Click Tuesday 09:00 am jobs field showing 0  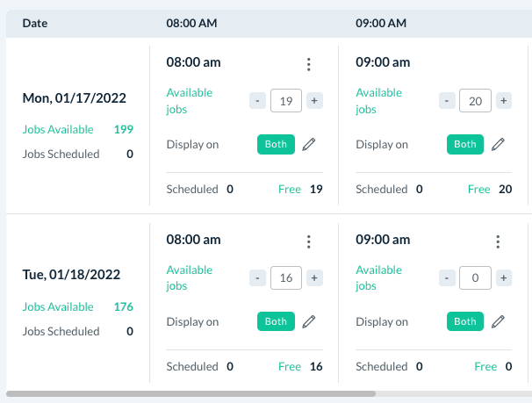(x=475, y=278)
